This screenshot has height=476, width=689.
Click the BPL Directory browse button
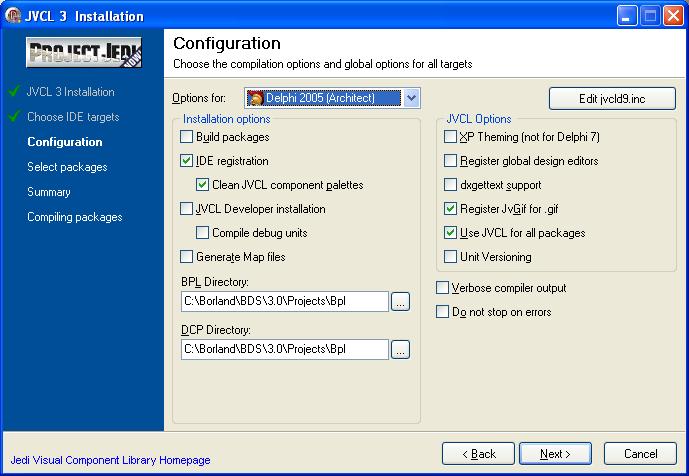pos(400,302)
